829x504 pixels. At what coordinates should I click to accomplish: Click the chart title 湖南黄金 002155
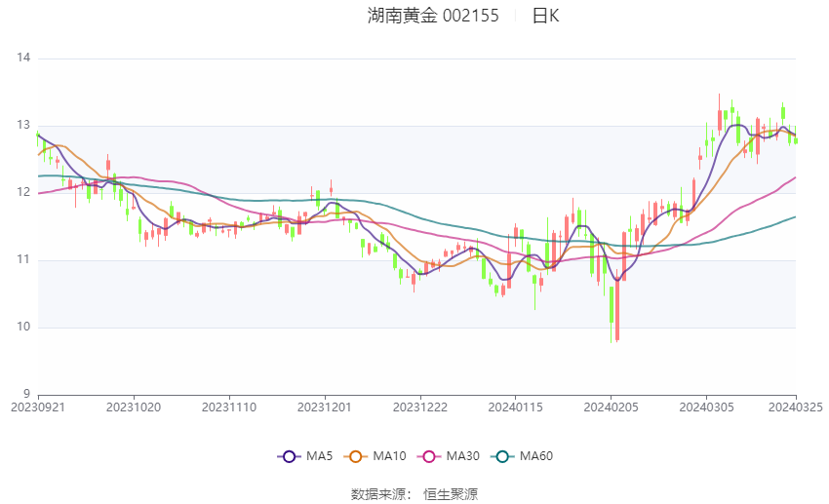point(433,16)
